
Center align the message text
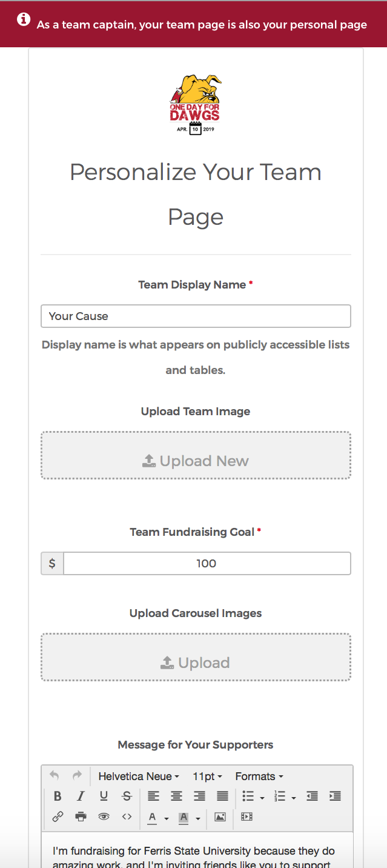[176, 796]
